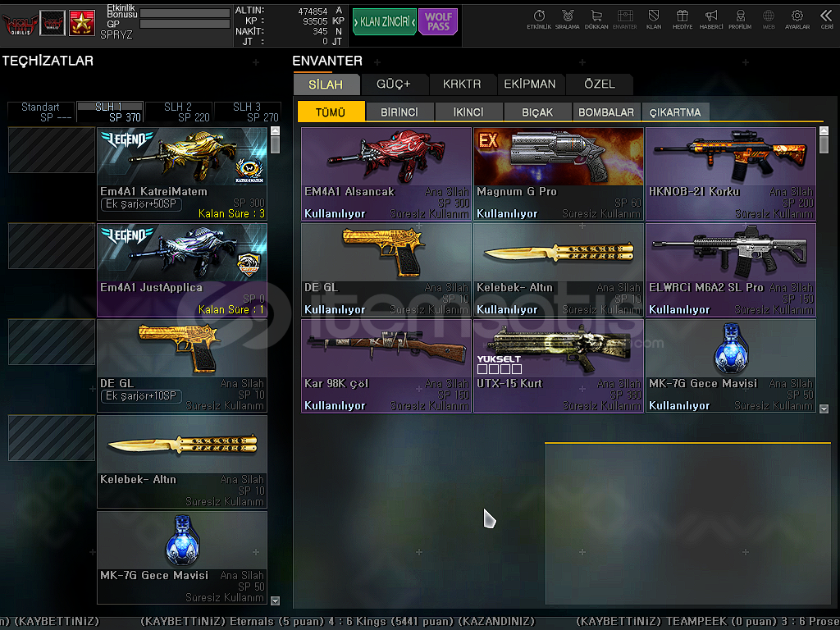Select HKNOB-21 Korku inventory item

coord(731,174)
